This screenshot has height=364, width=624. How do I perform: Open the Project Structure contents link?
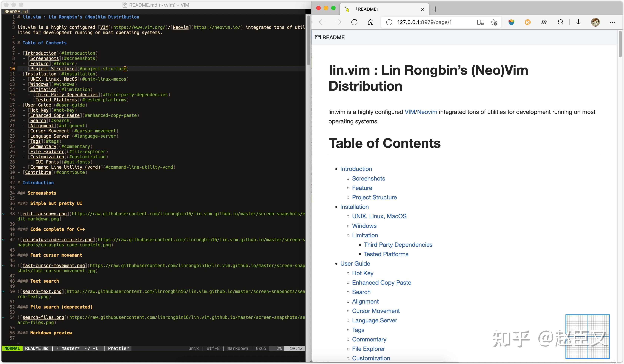pos(374,197)
